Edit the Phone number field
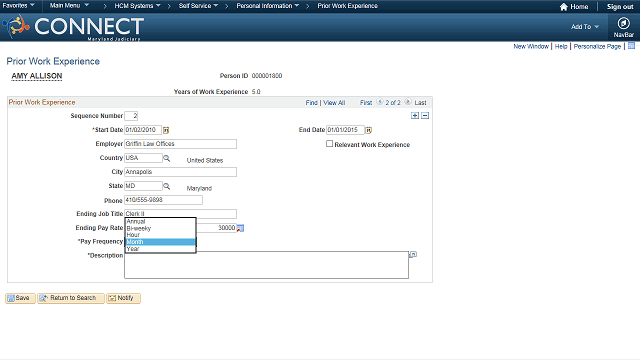Viewport: 640px width, 360px height. coord(163,200)
